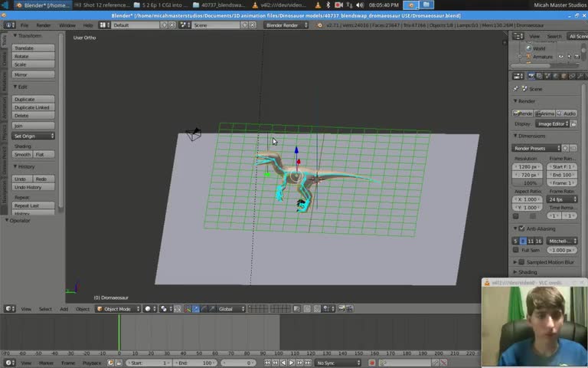The width and height of the screenshot is (588, 368).
Task: Select the Render properties camera tab
Action: (531, 76)
